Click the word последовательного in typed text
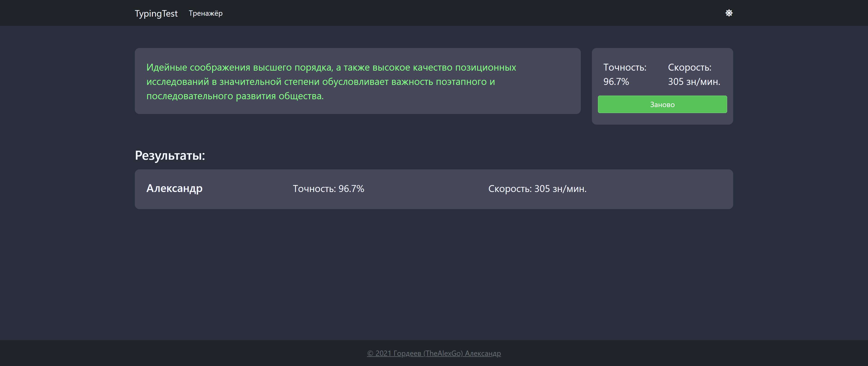Image resolution: width=868 pixels, height=366 pixels. [190, 96]
